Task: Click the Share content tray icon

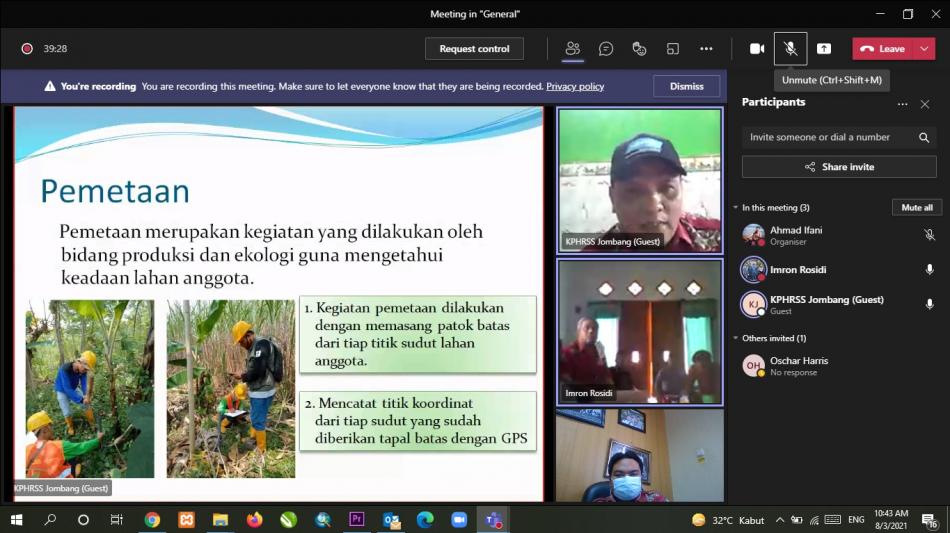Action: [x=824, y=48]
